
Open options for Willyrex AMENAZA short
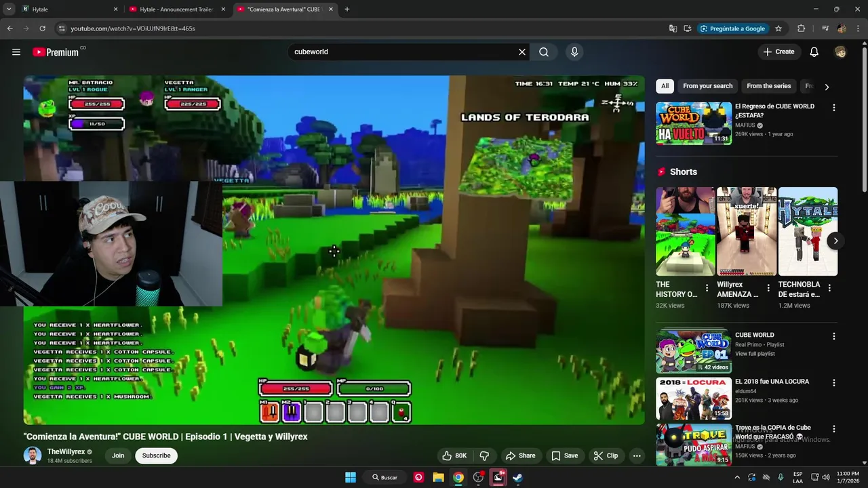[768, 288]
